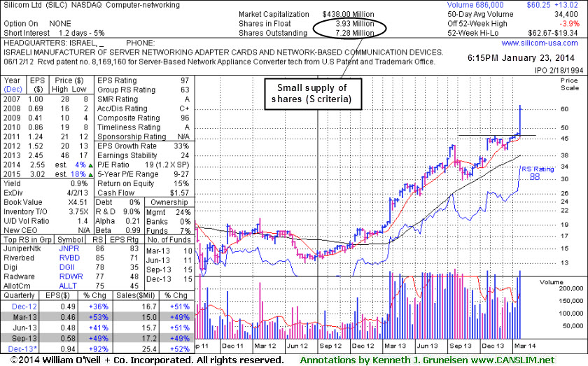Image resolution: width=588 pixels, height=366 pixels.
Task: Click the 2007 annual EPS 1.00 cell
Action: point(36,99)
